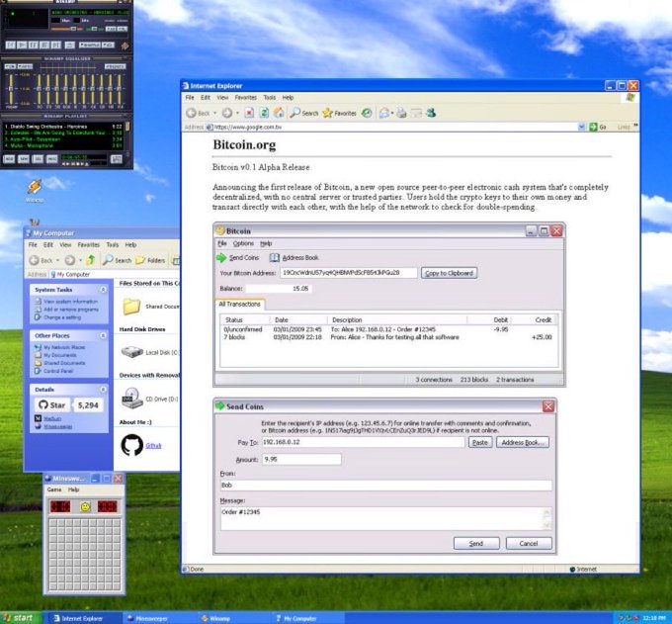This screenshot has width=672, height=624.
Task: Click the Winamp eject button
Action: (70, 45)
